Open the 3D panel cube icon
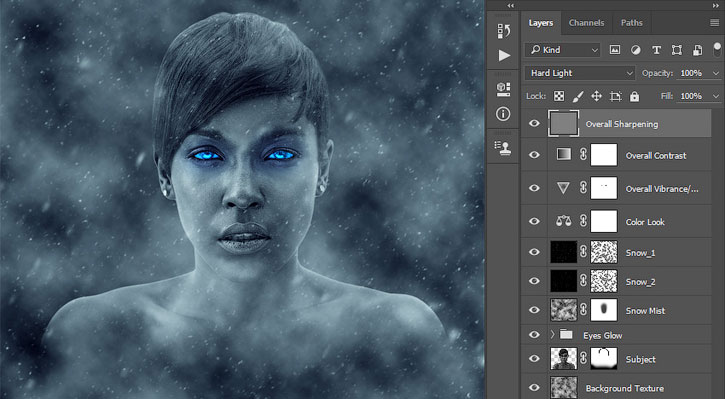This screenshot has height=399, width=725. [504, 89]
